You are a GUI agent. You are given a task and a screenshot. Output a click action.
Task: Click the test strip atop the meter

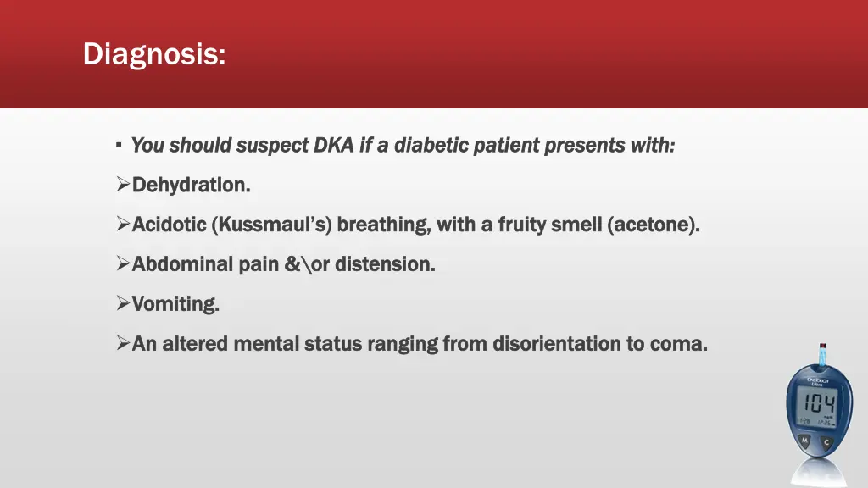pyautogui.click(x=821, y=353)
